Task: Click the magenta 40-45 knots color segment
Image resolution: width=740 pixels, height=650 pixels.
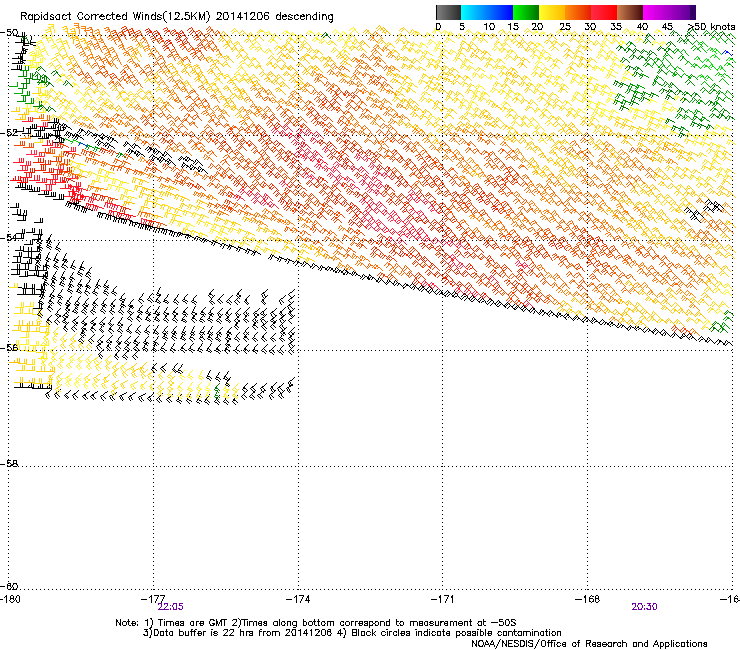Action: coord(656,13)
